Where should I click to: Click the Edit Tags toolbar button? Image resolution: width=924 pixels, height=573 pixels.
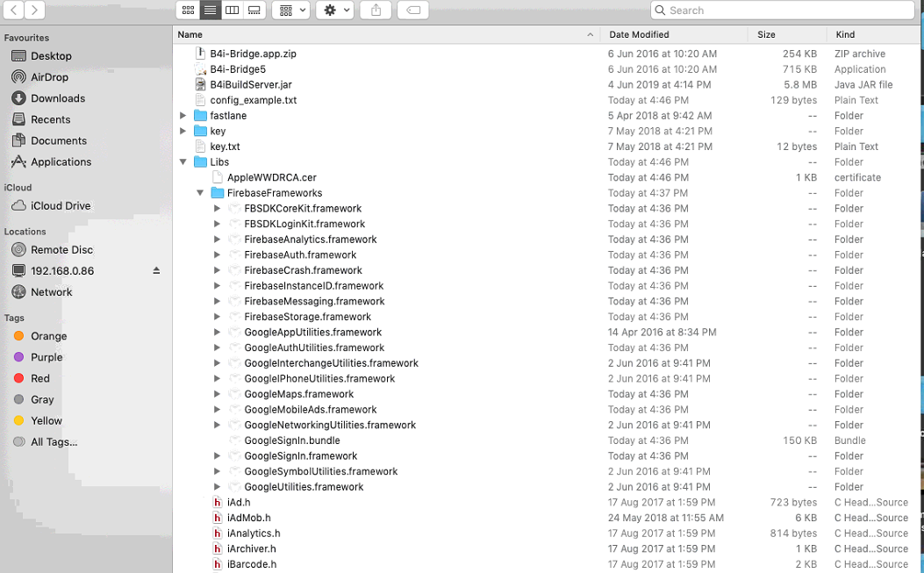tap(413, 10)
